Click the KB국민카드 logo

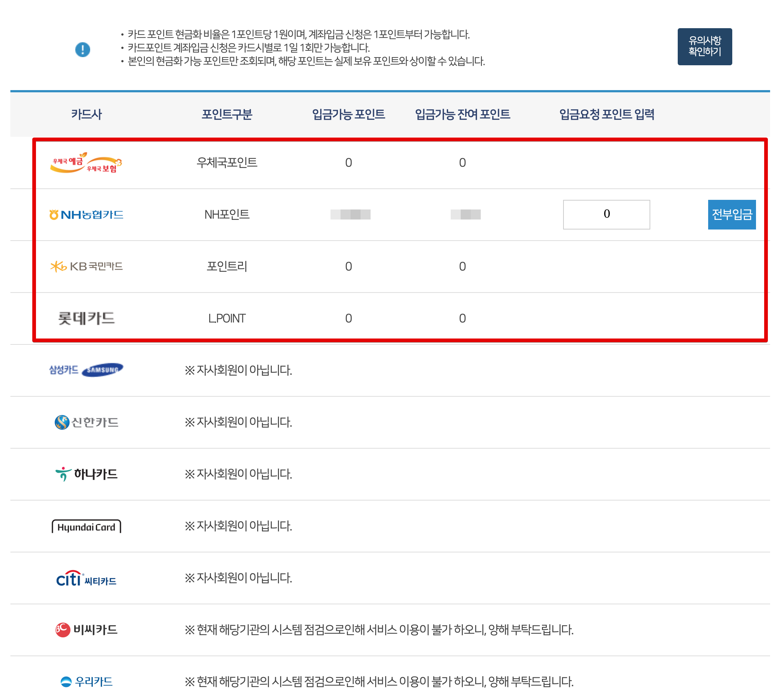point(86,266)
